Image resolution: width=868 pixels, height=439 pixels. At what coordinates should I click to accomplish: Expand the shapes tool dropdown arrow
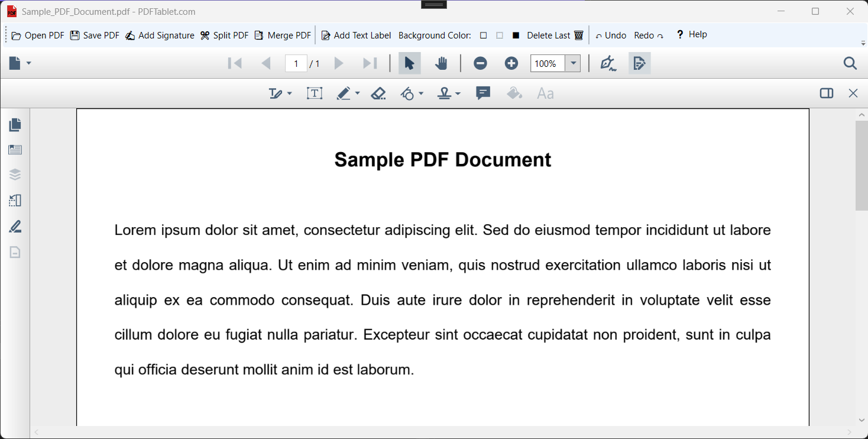421,93
